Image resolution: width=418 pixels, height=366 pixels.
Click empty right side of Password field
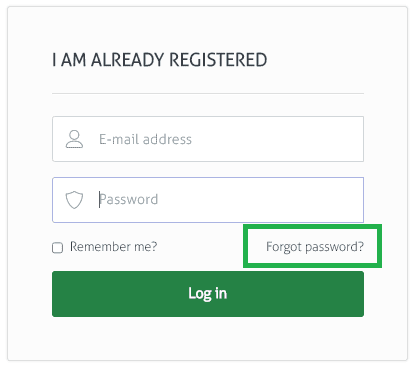(x=267, y=200)
